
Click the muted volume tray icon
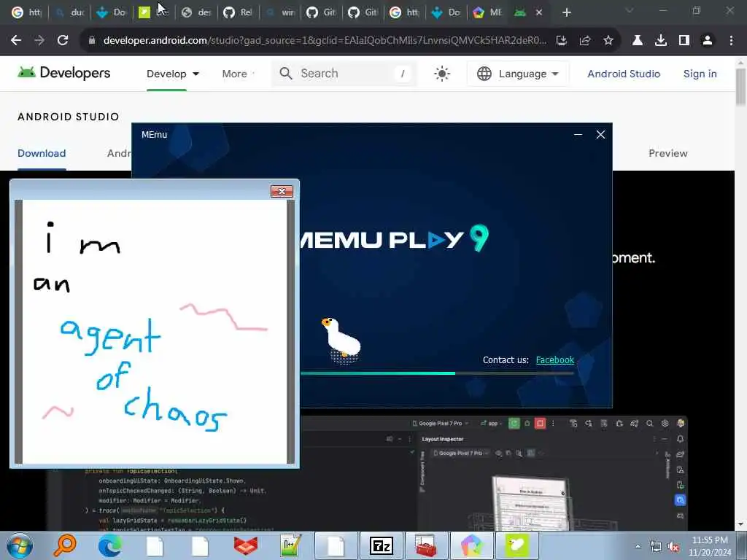coord(673,547)
